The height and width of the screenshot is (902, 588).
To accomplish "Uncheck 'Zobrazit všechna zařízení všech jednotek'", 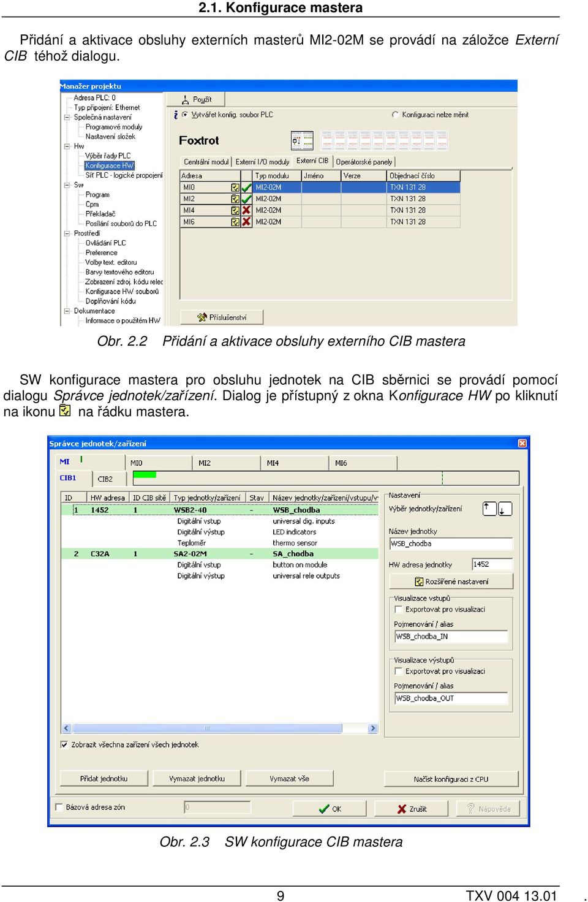I will pyautogui.click(x=64, y=745).
